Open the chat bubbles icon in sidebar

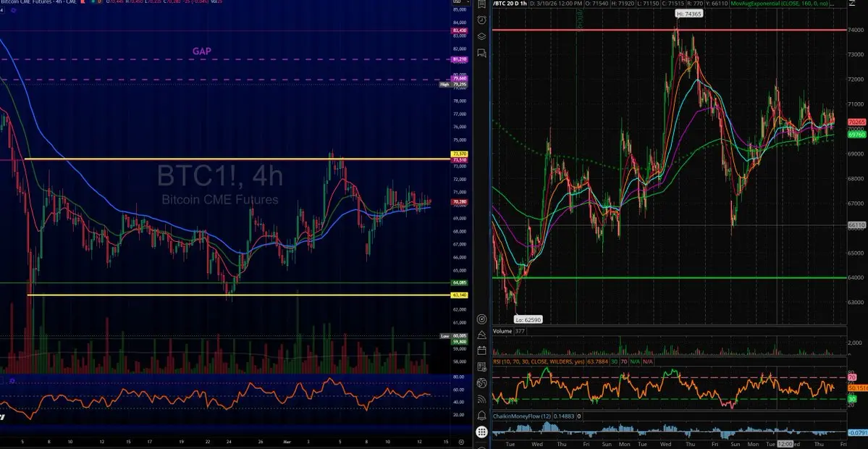(481, 53)
